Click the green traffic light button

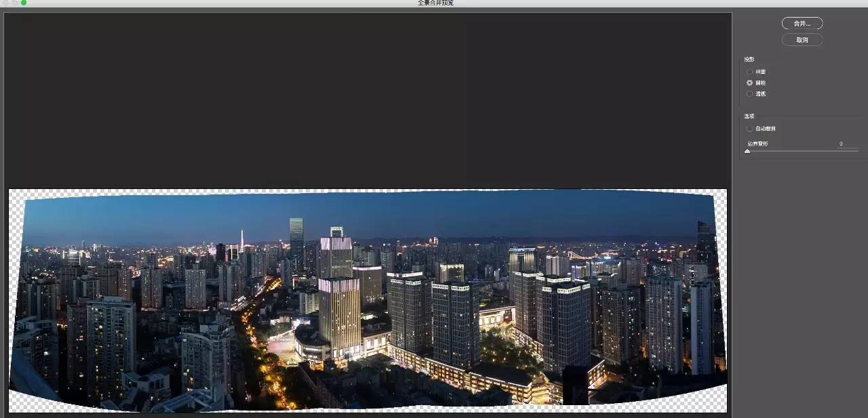coord(23,3)
